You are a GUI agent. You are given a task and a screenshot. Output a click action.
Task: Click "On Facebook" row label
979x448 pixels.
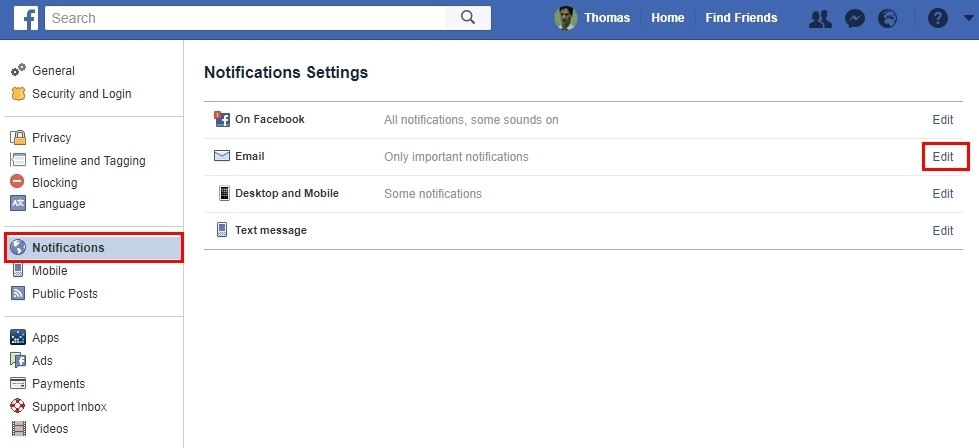(x=270, y=119)
